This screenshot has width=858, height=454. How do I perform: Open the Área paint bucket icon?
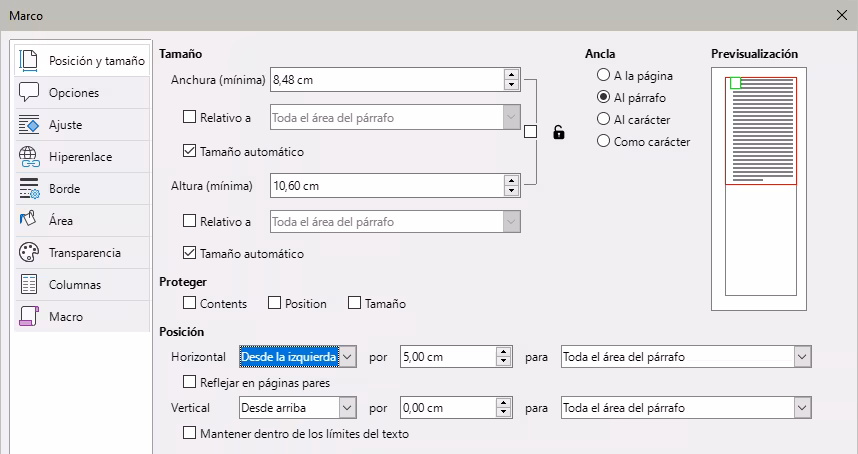[29, 220]
